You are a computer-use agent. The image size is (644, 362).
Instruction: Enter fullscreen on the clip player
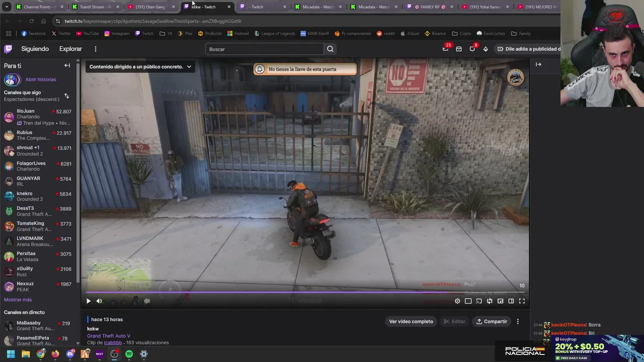click(x=522, y=301)
